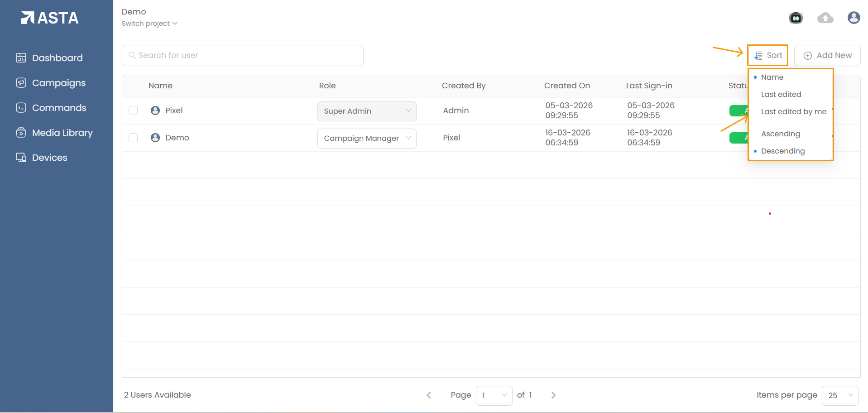
Task: Click the cloud upload icon
Action: 825,18
